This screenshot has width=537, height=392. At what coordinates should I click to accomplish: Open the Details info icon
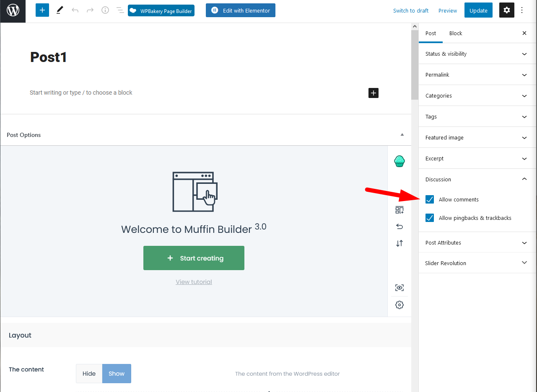pos(105,10)
